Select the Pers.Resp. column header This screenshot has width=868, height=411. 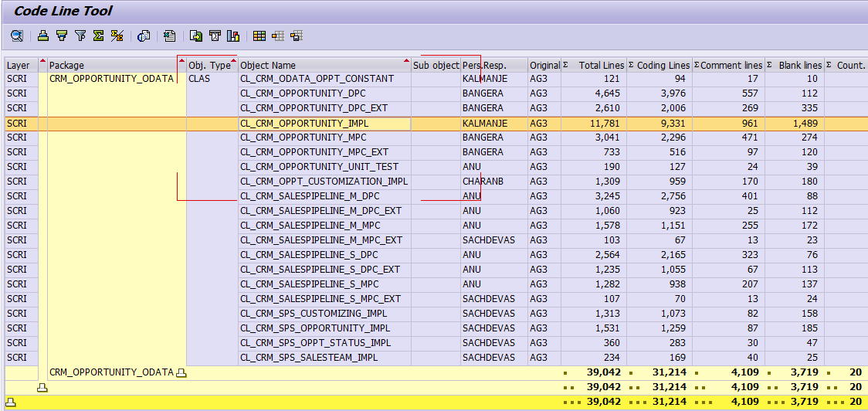493,66
